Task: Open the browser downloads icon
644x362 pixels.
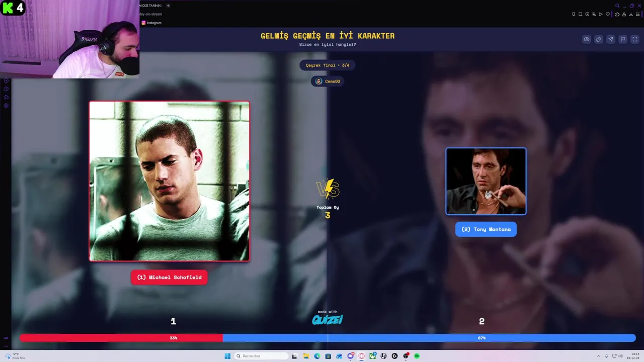Action: pyautogui.click(x=631, y=14)
